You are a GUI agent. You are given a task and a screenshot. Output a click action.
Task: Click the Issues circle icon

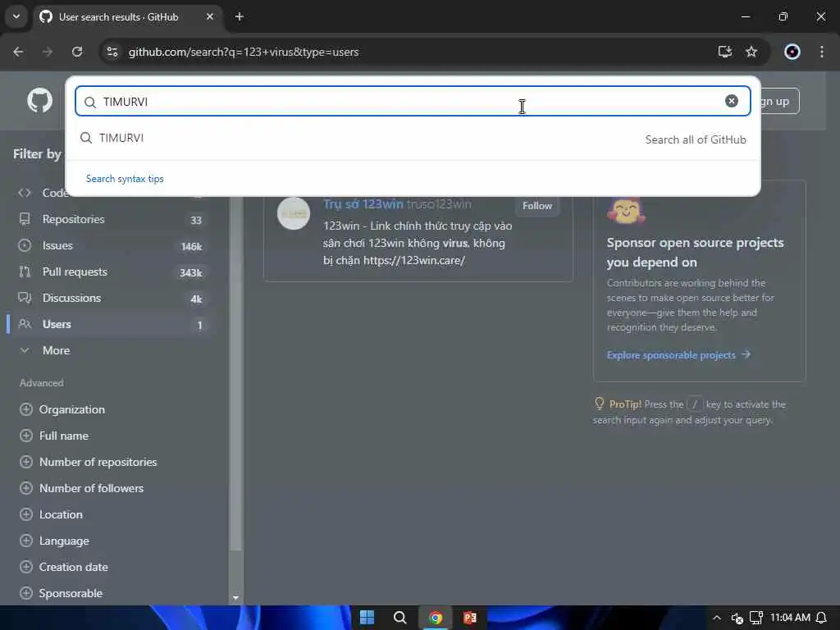coord(25,245)
